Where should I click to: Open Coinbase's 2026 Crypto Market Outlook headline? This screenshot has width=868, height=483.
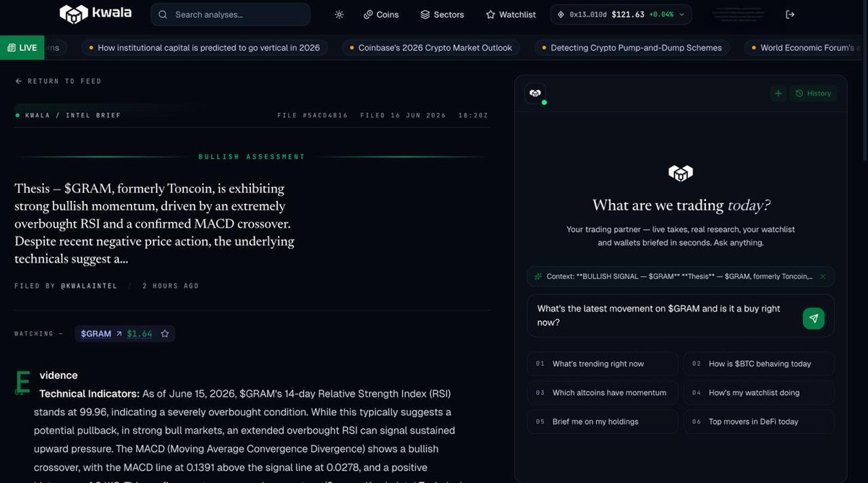point(430,48)
